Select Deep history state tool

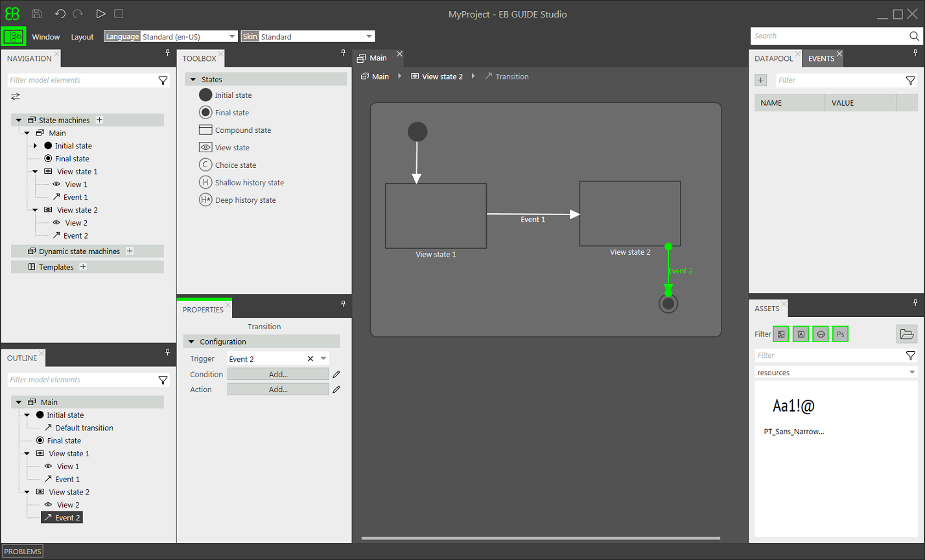[237, 200]
